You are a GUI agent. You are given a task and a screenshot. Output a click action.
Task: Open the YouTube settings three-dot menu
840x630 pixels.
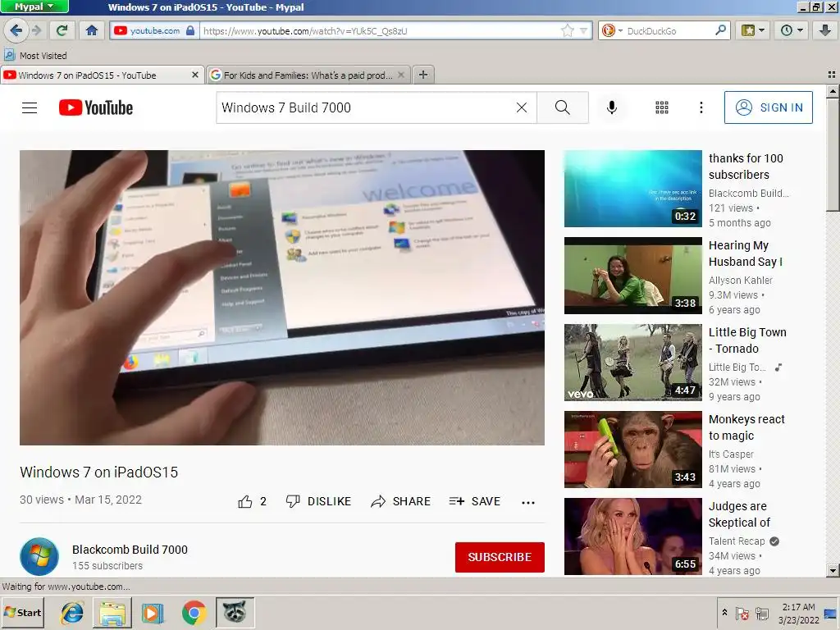pyautogui.click(x=701, y=107)
